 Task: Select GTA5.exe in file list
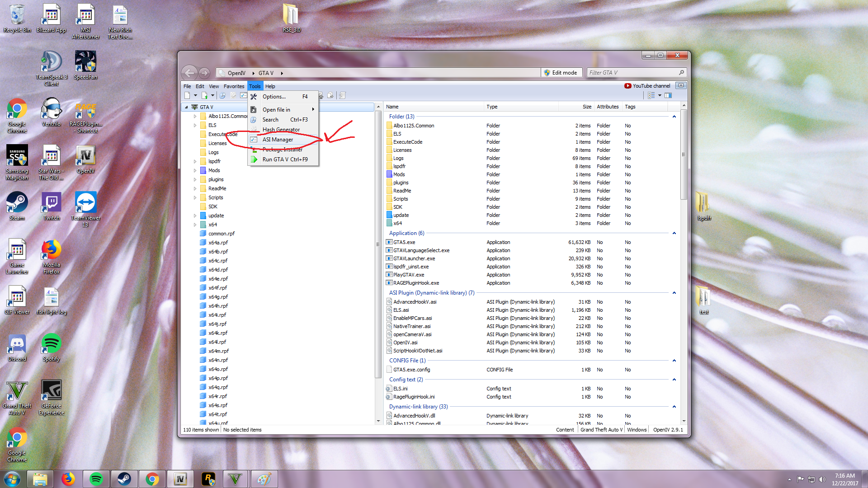point(404,242)
